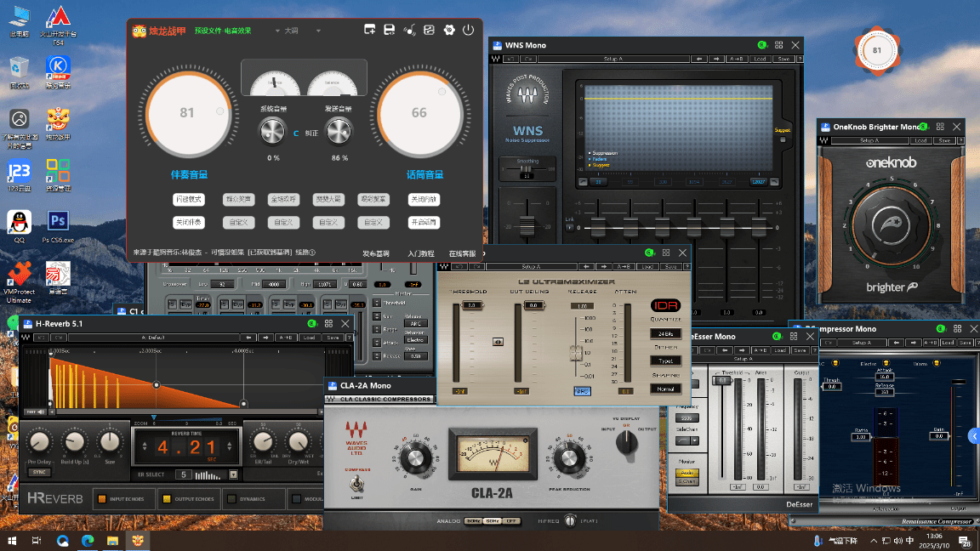
Task: Click the green status icon in H-Reverb title bar
Action: (312, 324)
